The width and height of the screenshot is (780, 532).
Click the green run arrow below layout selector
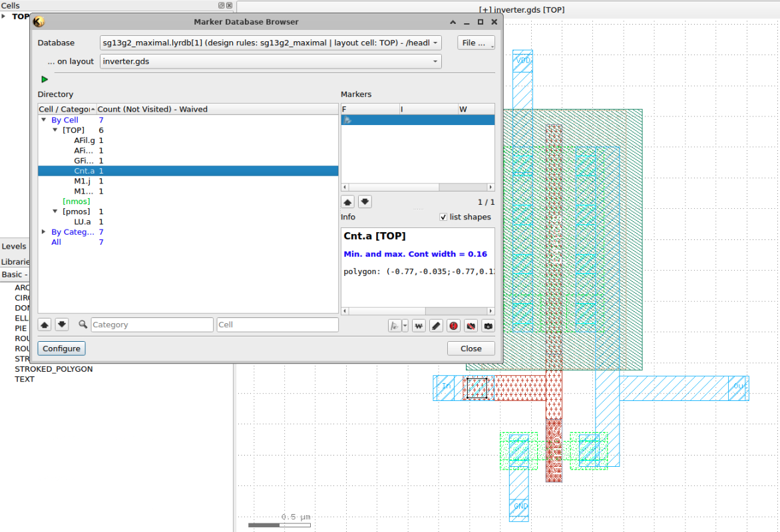tap(45, 79)
